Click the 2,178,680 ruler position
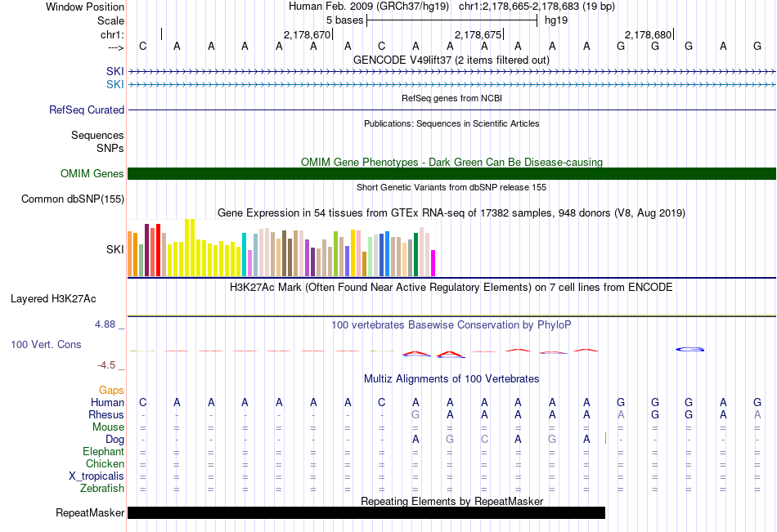The width and height of the screenshot is (777, 532). 648,34
